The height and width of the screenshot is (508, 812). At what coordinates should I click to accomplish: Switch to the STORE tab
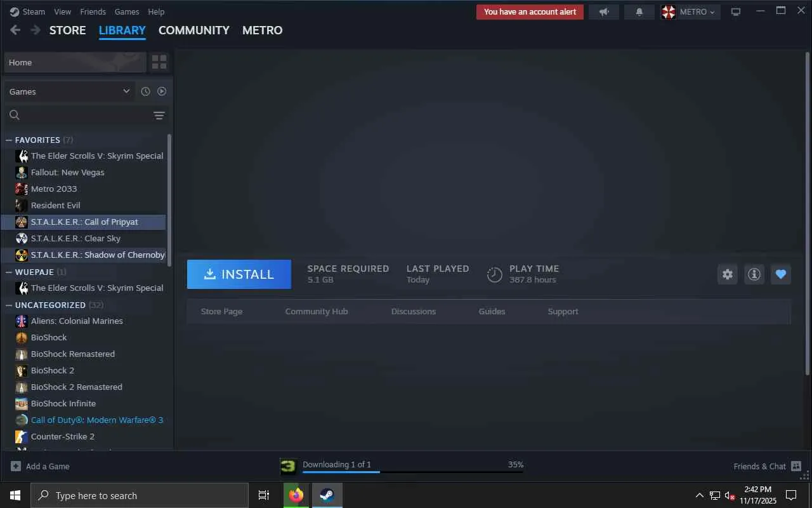(x=68, y=30)
